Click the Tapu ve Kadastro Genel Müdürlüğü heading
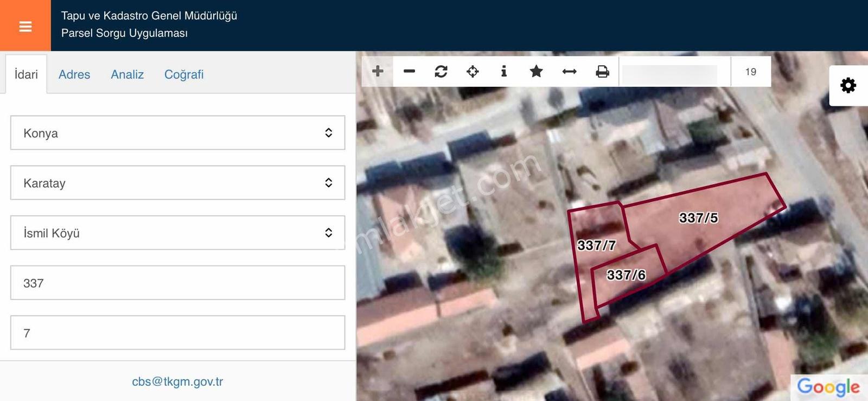 [149, 16]
